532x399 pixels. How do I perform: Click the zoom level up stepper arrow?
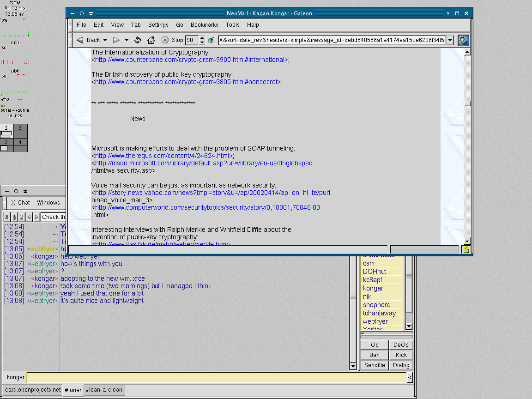click(x=202, y=38)
